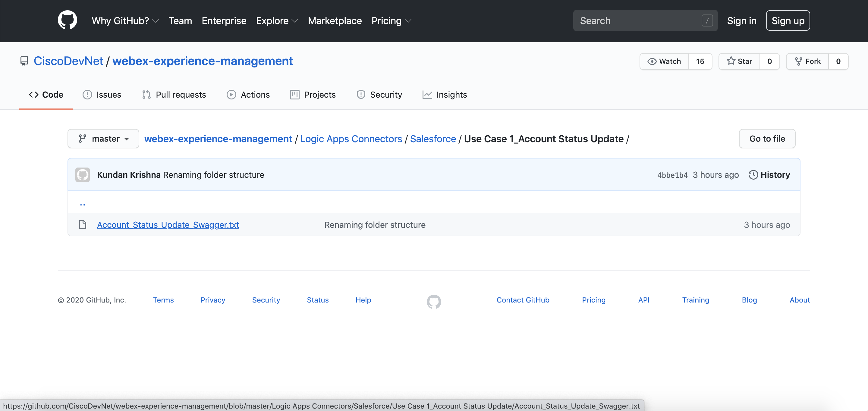The image size is (868, 411).
Task: Open the footer Terms link
Action: click(x=163, y=300)
